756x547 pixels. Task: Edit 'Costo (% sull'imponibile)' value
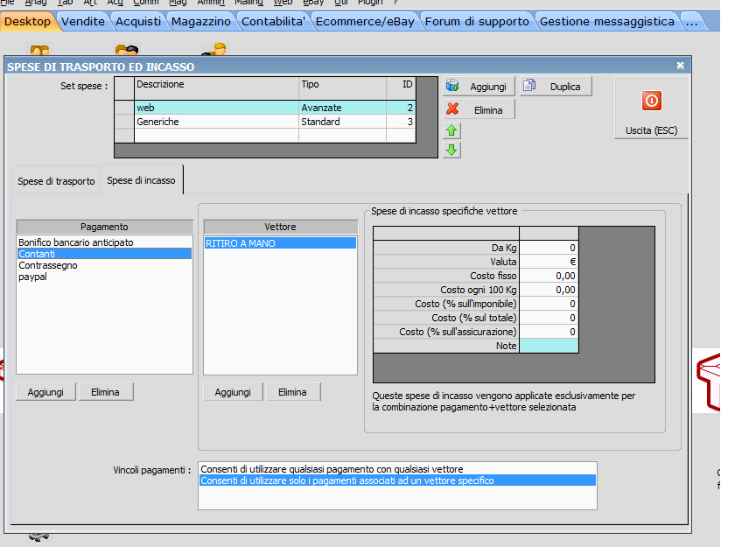coord(549,304)
